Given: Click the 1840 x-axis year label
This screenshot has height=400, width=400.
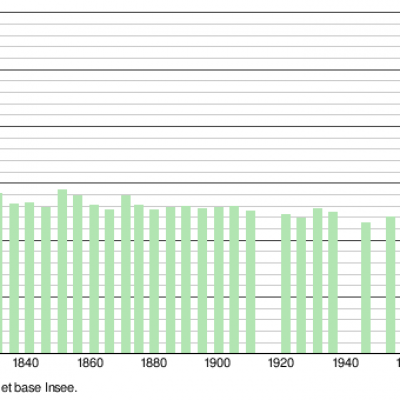Looking at the screenshot, I should tap(26, 363).
